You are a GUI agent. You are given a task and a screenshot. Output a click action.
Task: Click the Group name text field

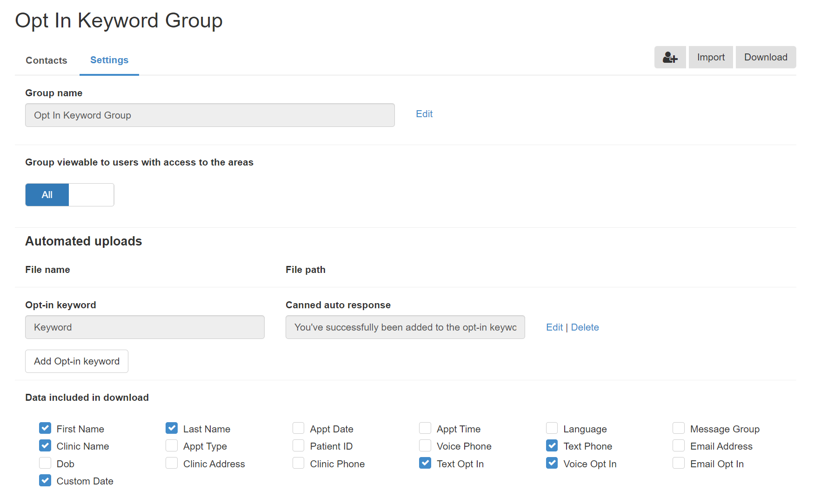(x=210, y=115)
